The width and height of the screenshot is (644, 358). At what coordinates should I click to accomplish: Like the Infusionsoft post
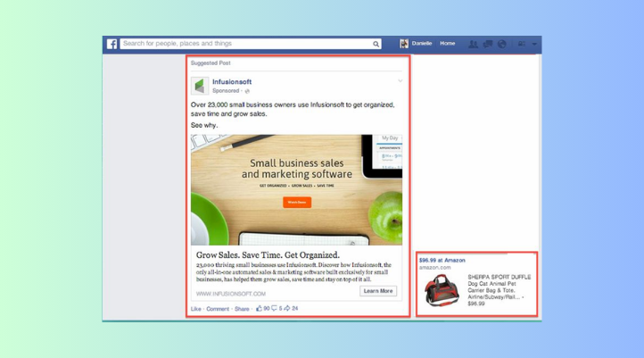coord(196,309)
